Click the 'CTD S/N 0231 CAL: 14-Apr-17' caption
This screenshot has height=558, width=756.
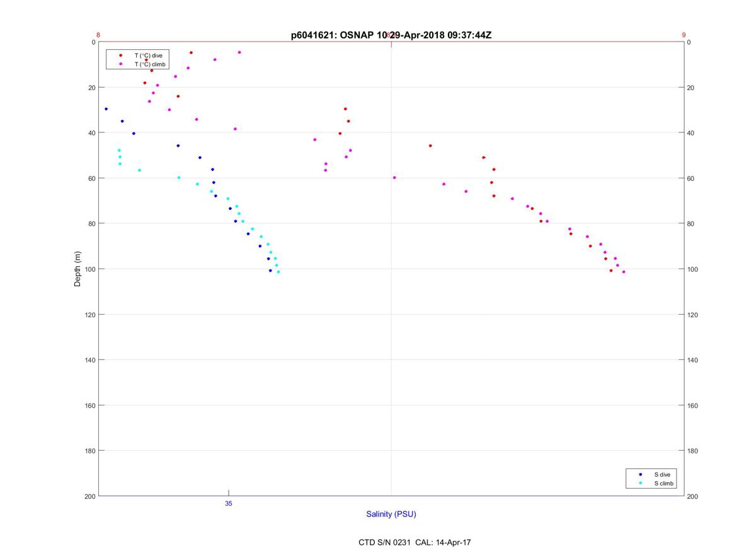[x=415, y=542]
